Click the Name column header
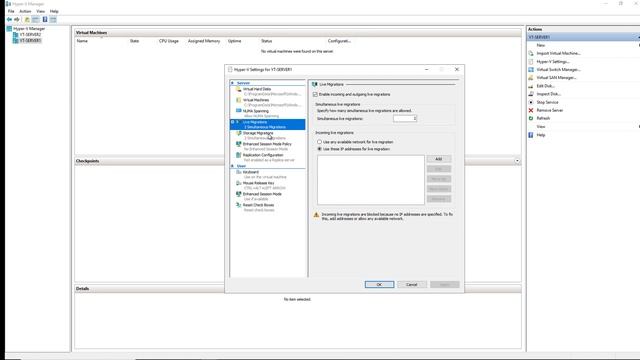 (x=82, y=41)
